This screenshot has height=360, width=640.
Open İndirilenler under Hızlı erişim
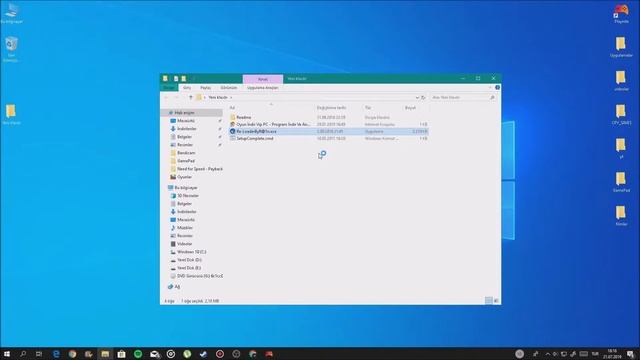pos(187,129)
